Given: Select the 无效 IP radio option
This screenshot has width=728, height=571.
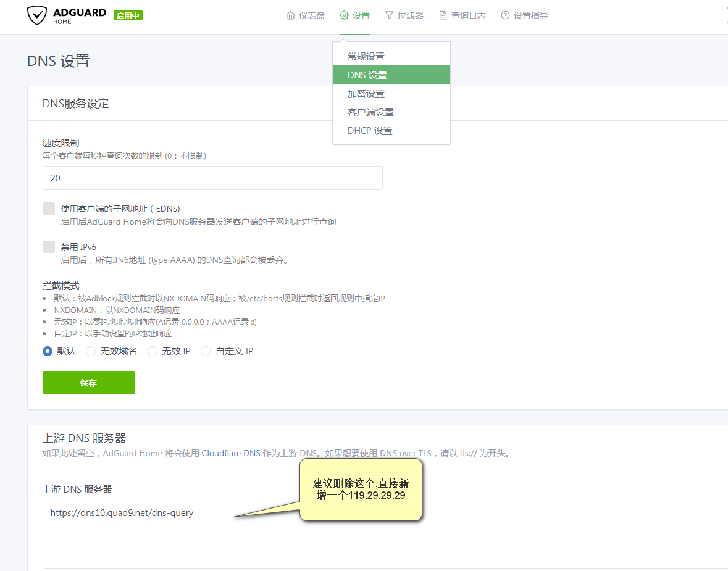Looking at the screenshot, I should pos(153,351).
